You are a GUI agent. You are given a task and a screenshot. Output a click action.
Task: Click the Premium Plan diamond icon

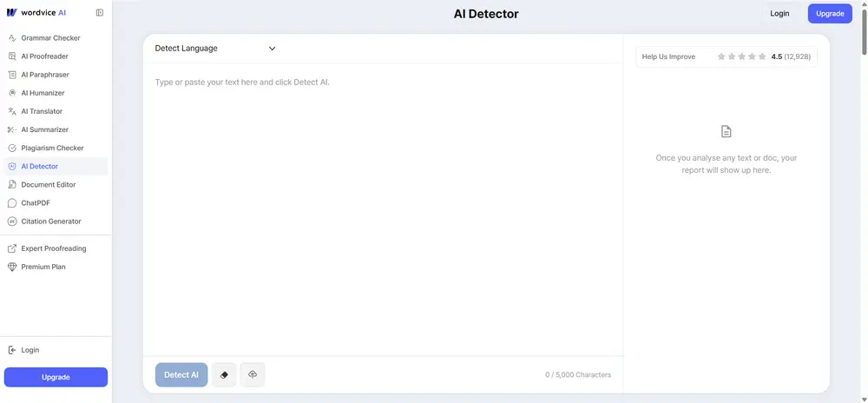point(12,267)
